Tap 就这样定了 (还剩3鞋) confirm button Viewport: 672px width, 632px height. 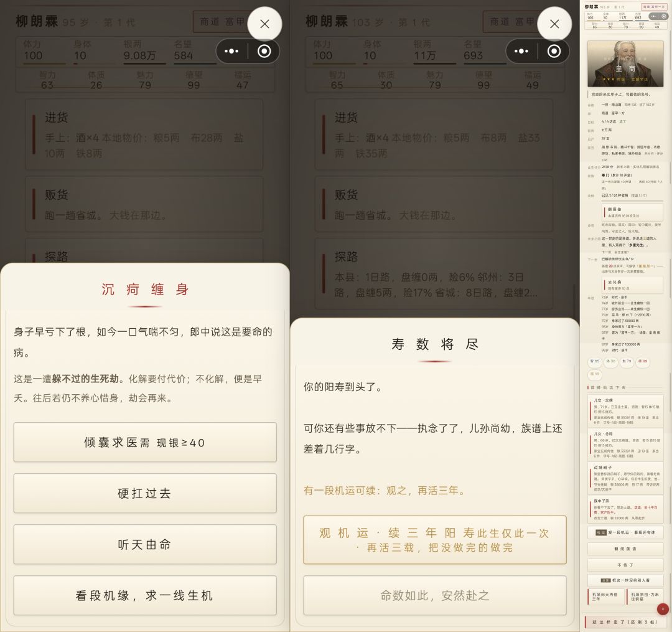coord(625,621)
